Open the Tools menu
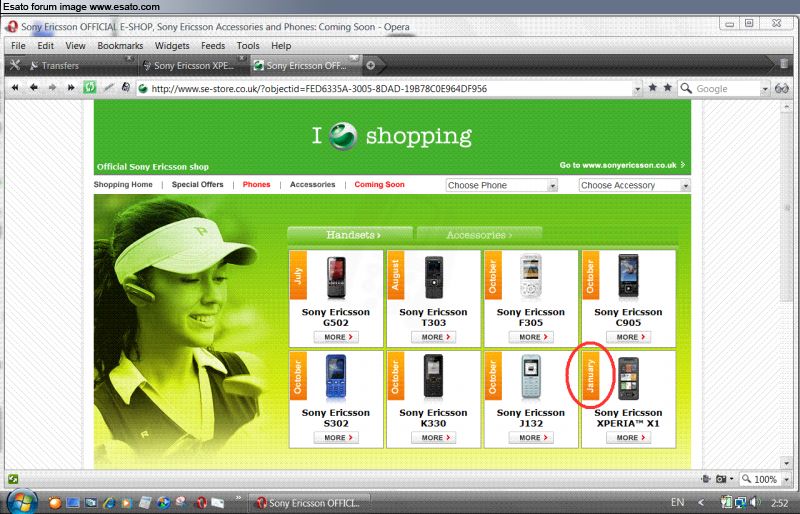The height and width of the screenshot is (514, 800). click(x=248, y=45)
